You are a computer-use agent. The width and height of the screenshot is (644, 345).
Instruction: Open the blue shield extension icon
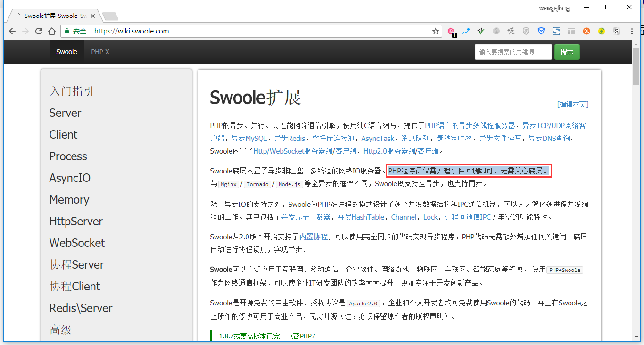541,31
